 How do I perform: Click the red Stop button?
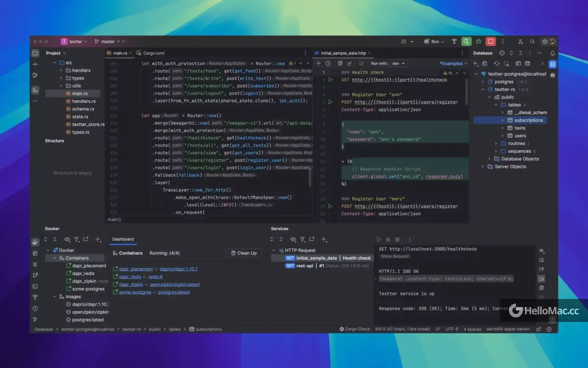tap(491, 41)
